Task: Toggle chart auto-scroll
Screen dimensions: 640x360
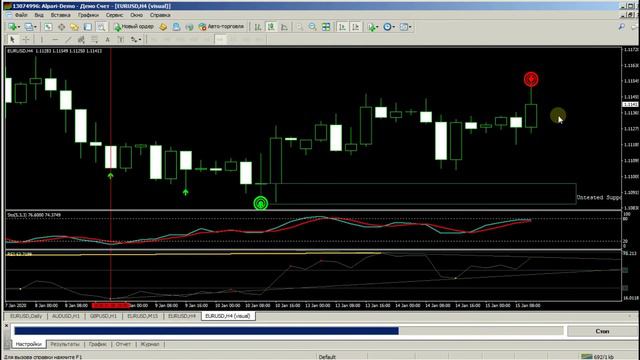Action: pyautogui.click(x=342, y=27)
